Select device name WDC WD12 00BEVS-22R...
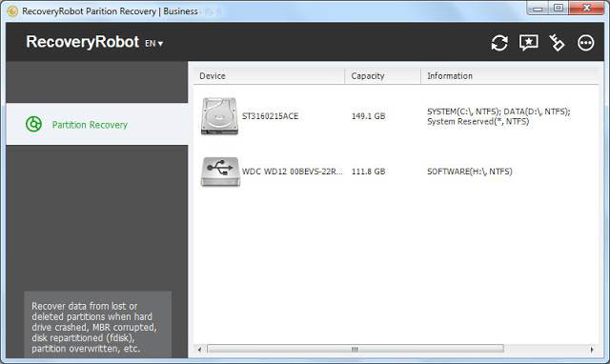The height and width of the screenshot is (364, 610). [x=293, y=172]
